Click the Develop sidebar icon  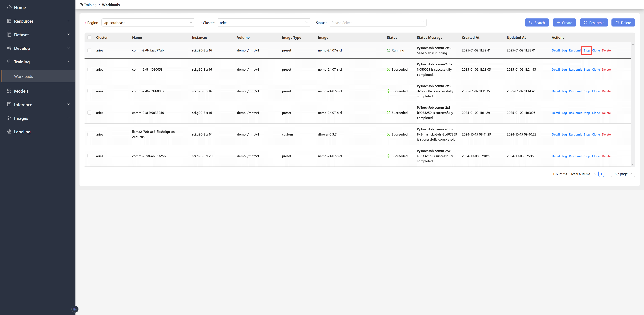click(x=9, y=48)
